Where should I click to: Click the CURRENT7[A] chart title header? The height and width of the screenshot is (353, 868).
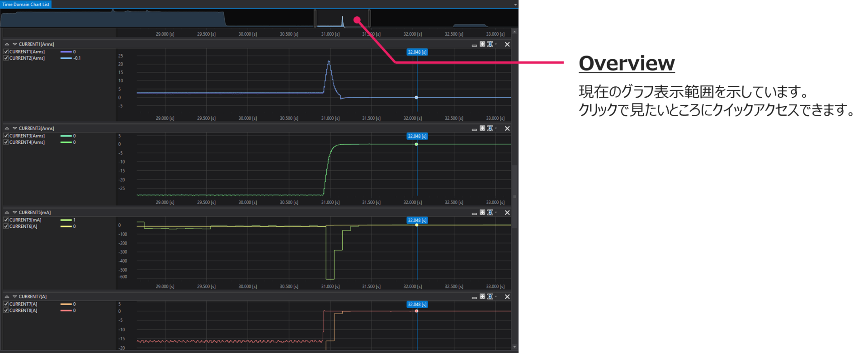click(x=33, y=297)
